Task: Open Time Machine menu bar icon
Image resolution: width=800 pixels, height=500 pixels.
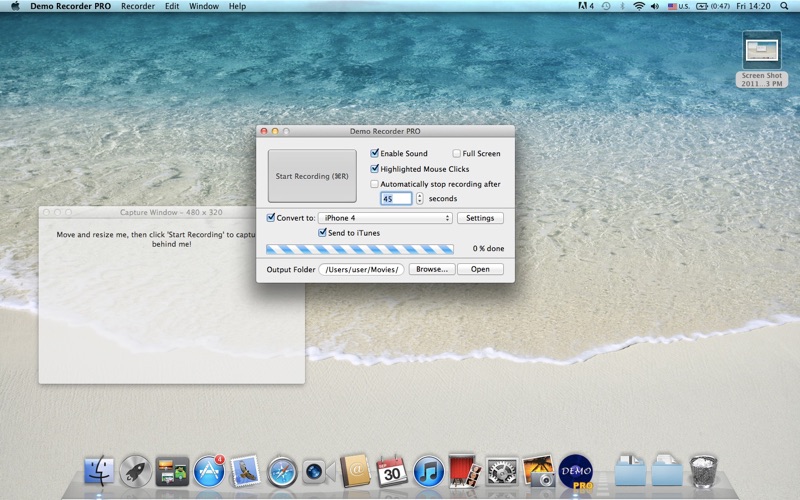Action: 606,6
